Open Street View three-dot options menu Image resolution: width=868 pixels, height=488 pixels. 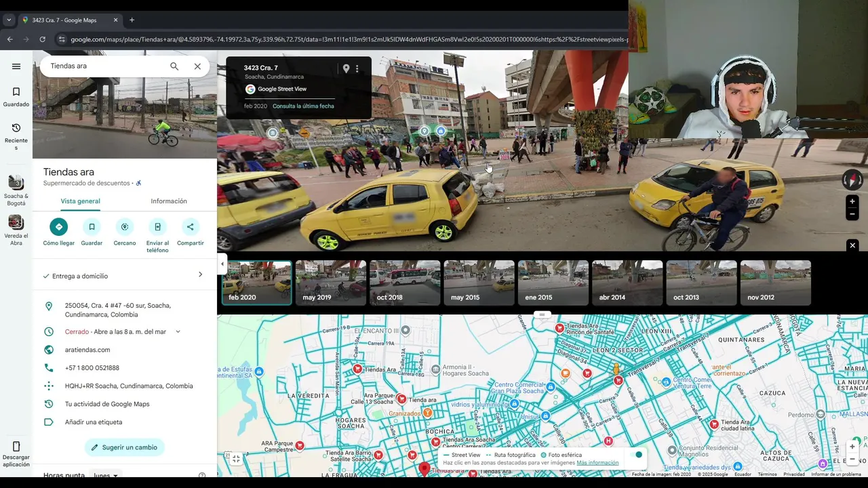tap(357, 68)
